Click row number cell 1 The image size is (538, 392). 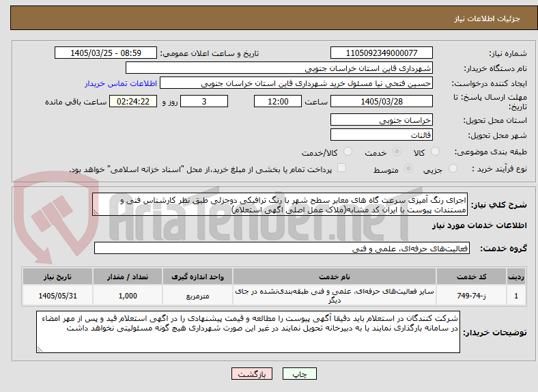516,296
